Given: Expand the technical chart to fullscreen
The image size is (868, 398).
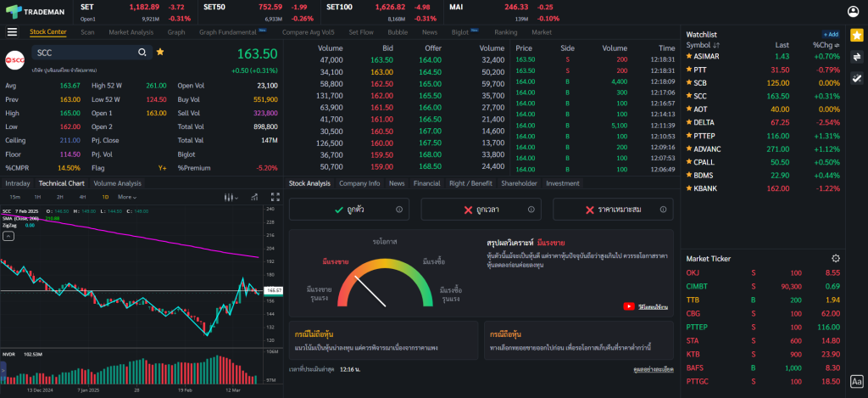Looking at the screenshot, I should tap(276, 197).
